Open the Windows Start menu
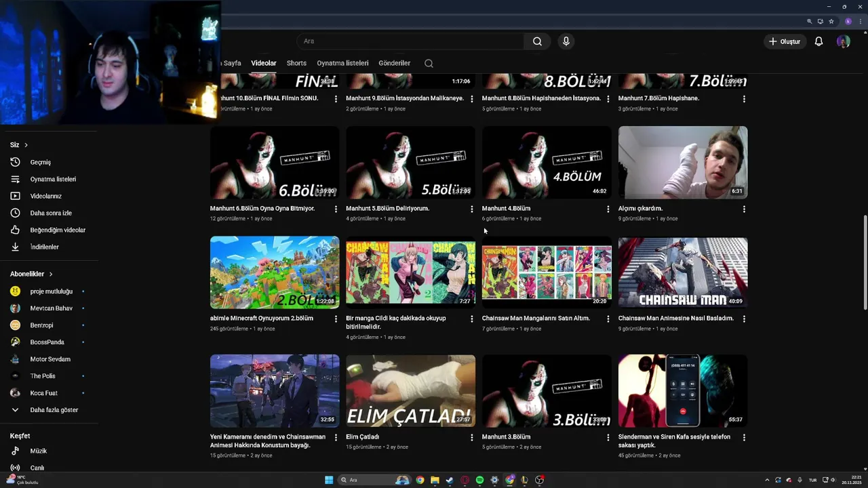This screenshot has height=488, width=868. click(329, 480)
